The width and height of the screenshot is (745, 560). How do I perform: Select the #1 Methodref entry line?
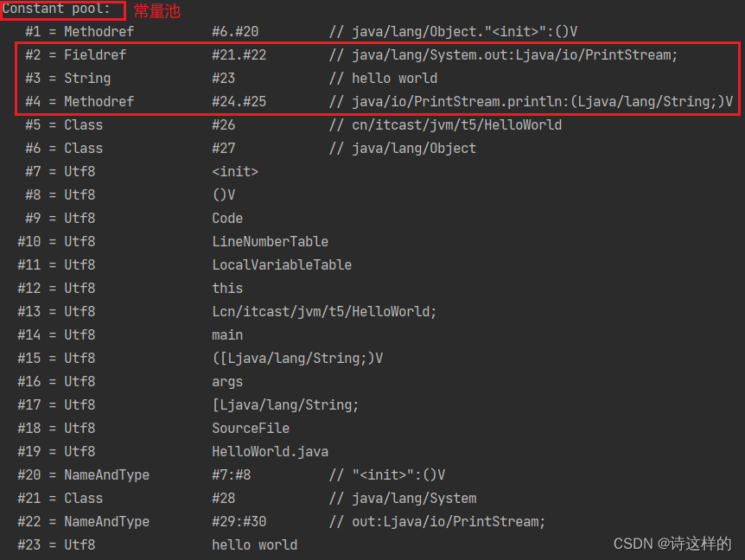302,32
